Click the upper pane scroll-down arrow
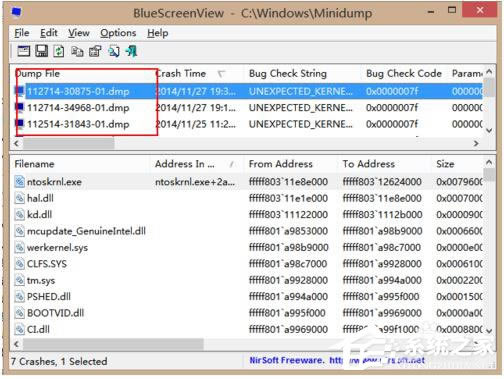The image size is (504, 379). point(489,130)
